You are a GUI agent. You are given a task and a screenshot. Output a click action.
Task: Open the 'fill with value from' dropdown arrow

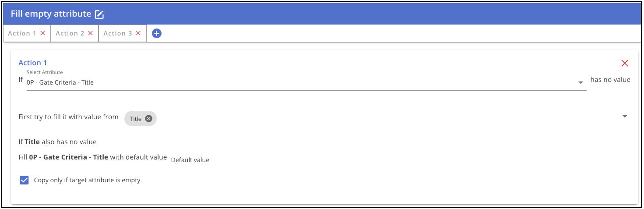click(625, 117)
